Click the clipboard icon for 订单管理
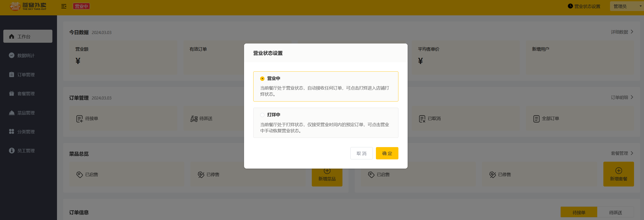 click(x=11, y=74)
